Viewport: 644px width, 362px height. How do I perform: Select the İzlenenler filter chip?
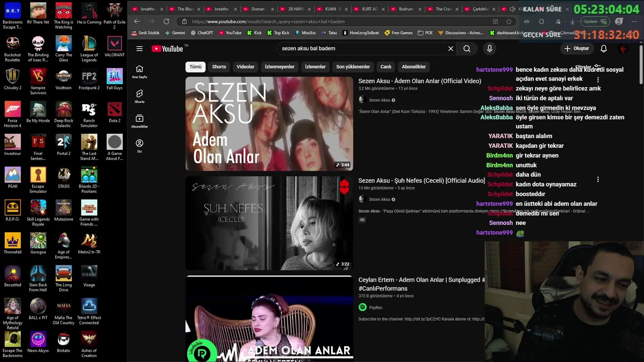click(315, 67)
